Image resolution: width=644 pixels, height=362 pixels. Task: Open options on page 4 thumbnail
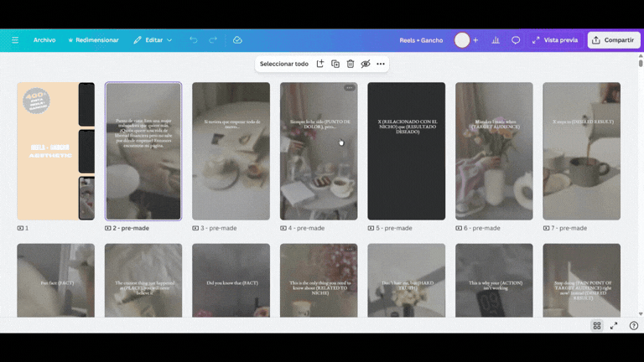349,88
